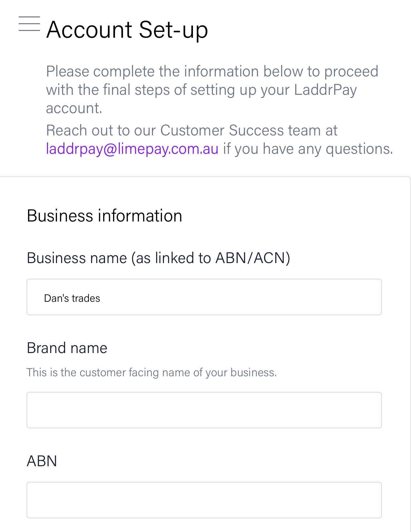Image resolution: width=411 pixels, height=532 pixels.
Task: Click the "Please complete the information below" line
Action: point(212,71)
